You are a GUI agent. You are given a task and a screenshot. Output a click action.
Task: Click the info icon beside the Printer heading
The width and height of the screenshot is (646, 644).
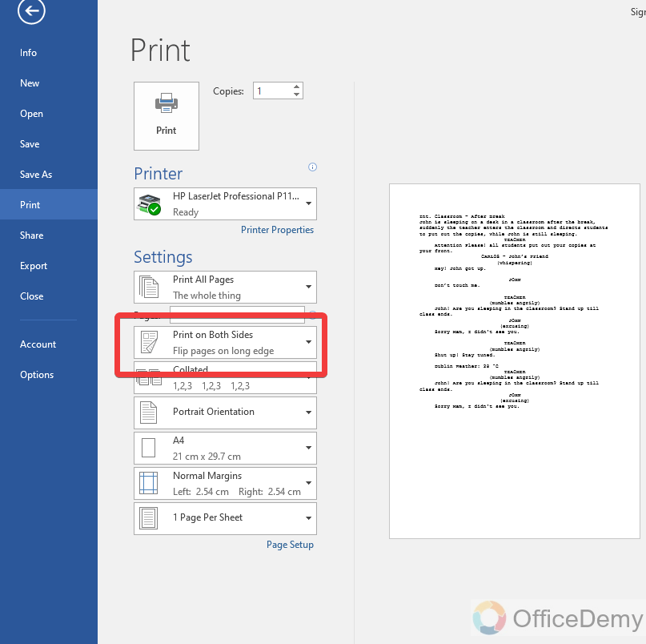pyautogui.click(x=313, y=167)
